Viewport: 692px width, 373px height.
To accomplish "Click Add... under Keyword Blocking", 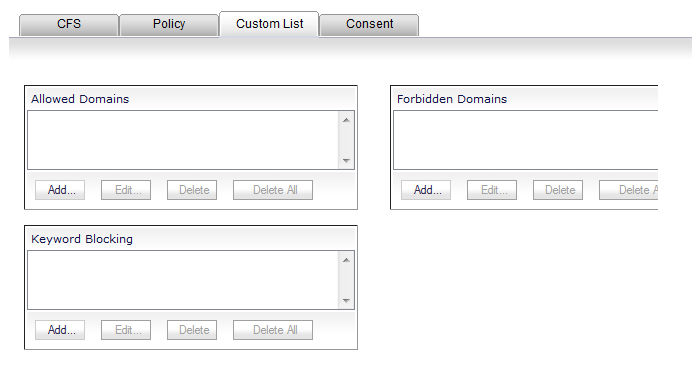I will coord(60,330).
